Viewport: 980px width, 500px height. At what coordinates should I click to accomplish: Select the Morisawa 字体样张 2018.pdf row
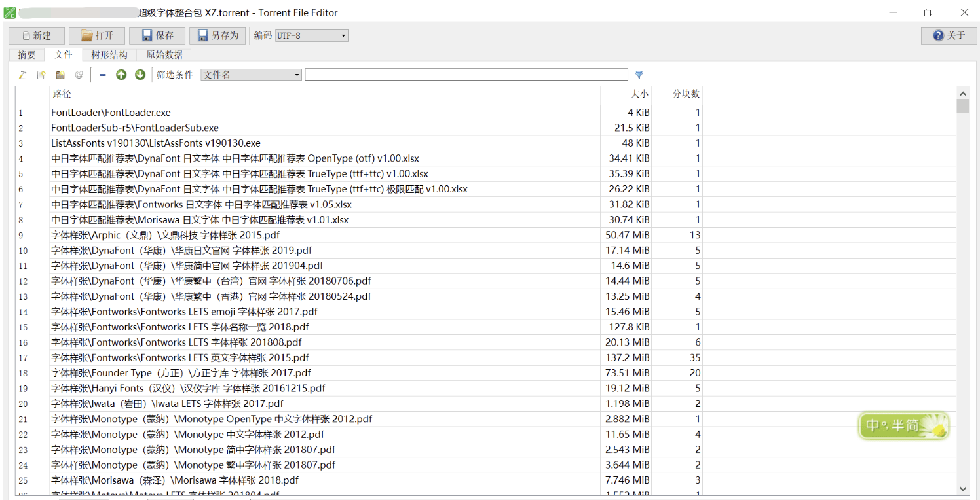coord(486,480)
